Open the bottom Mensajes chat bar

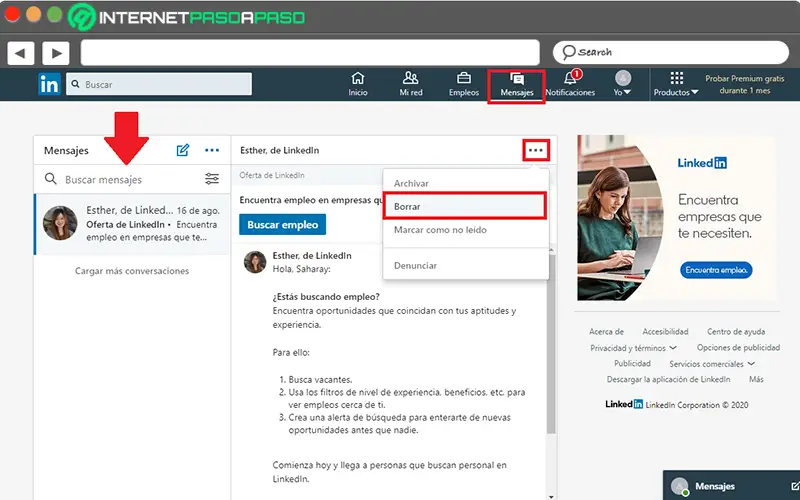click(731, 486)
